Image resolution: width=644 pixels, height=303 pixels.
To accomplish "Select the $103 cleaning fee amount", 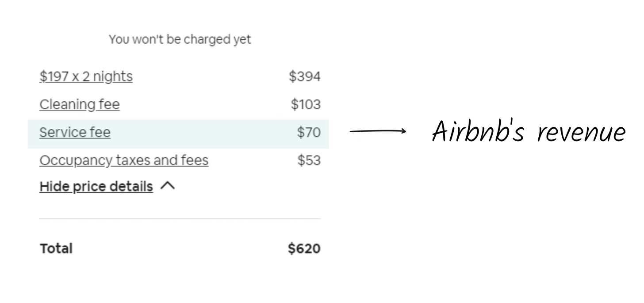I will 306,104.
